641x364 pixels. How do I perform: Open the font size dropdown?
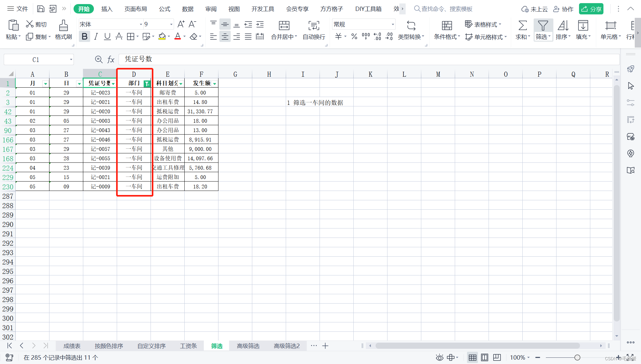171,24
